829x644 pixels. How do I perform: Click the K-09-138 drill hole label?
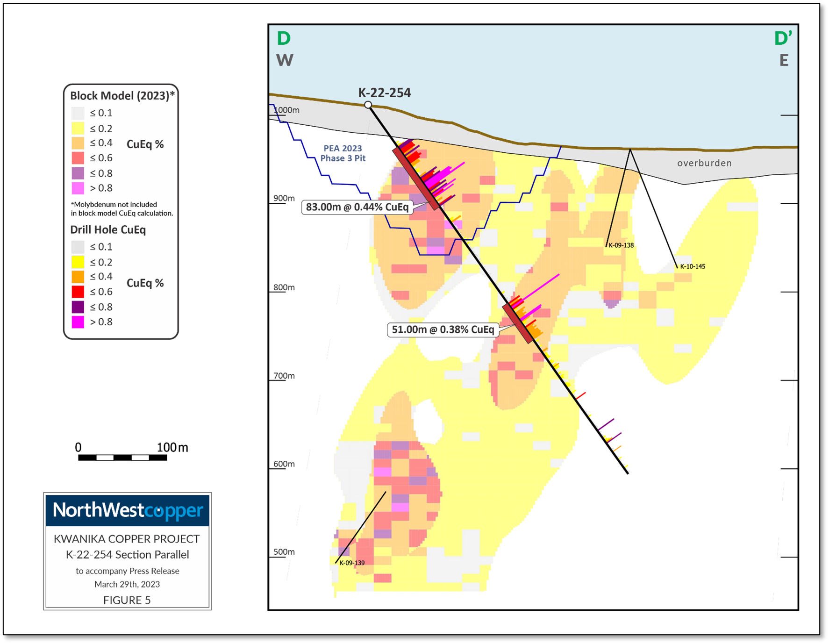pyautogui.click(x=621, y=245)
